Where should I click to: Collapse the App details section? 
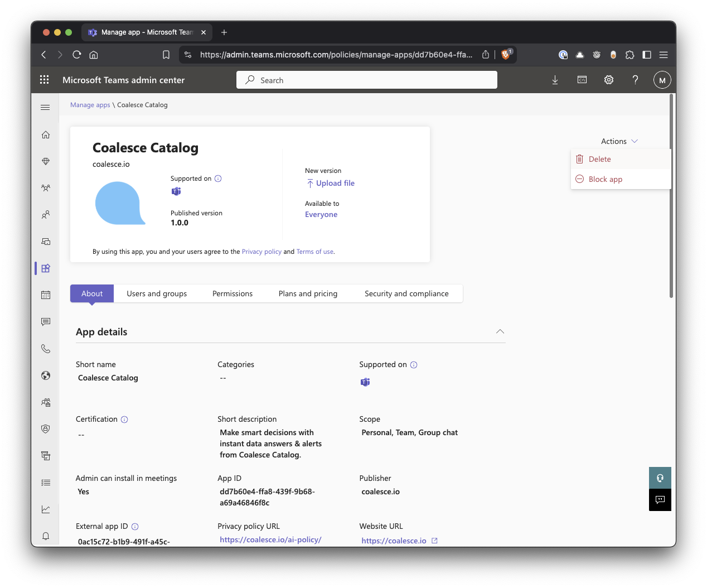point(500,332)
